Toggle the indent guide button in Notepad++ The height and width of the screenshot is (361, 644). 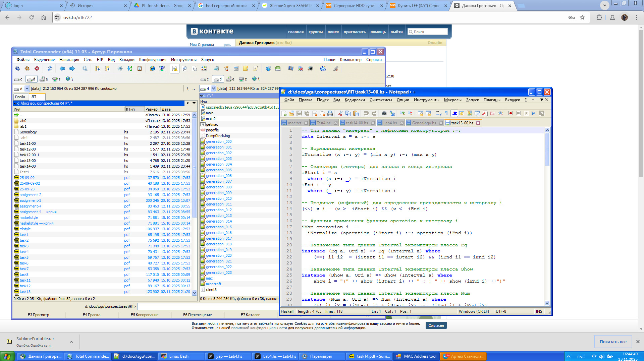tap(454, 114)
